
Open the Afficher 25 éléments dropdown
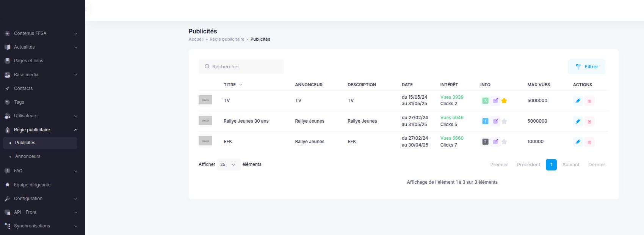pos(228,164)
